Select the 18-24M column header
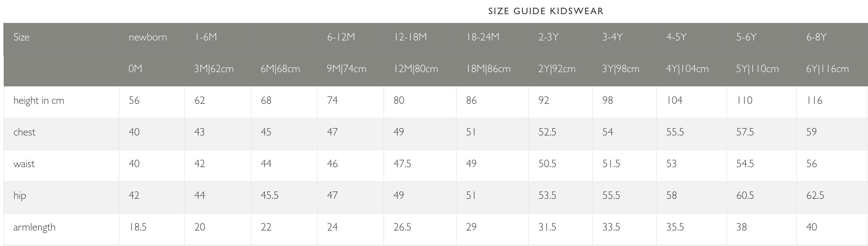Viewport: 868px width, 246px height. pyautogui.click(x=483, y=37)
